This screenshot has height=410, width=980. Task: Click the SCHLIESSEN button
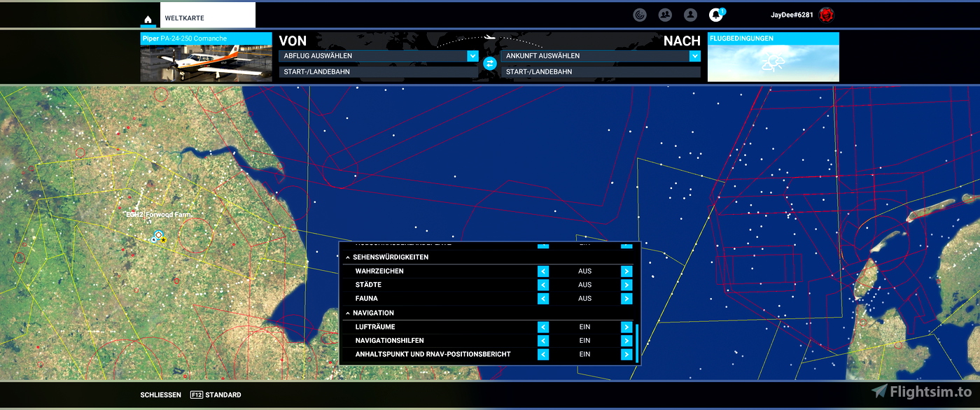160,395
